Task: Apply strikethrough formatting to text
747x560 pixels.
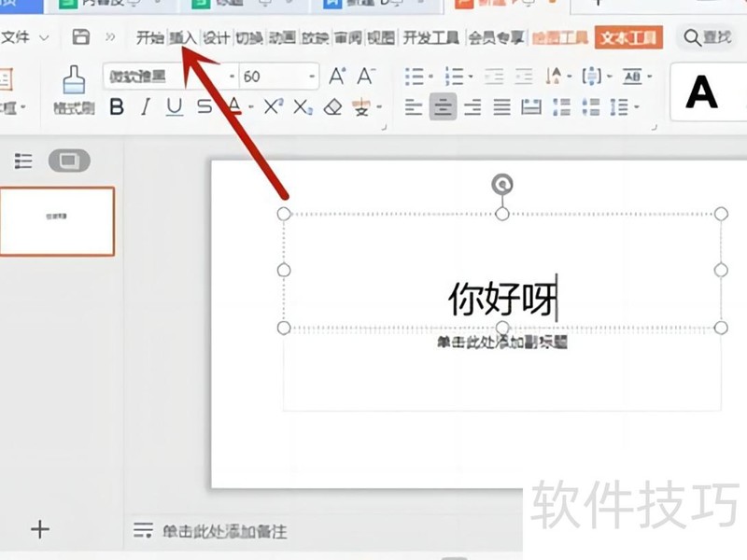Action: point(204,107)
